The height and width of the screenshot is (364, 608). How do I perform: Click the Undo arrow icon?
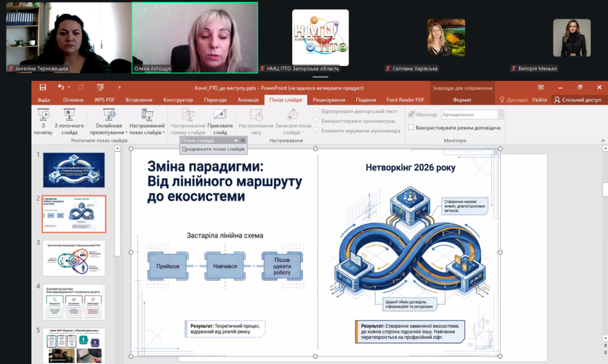61,87
